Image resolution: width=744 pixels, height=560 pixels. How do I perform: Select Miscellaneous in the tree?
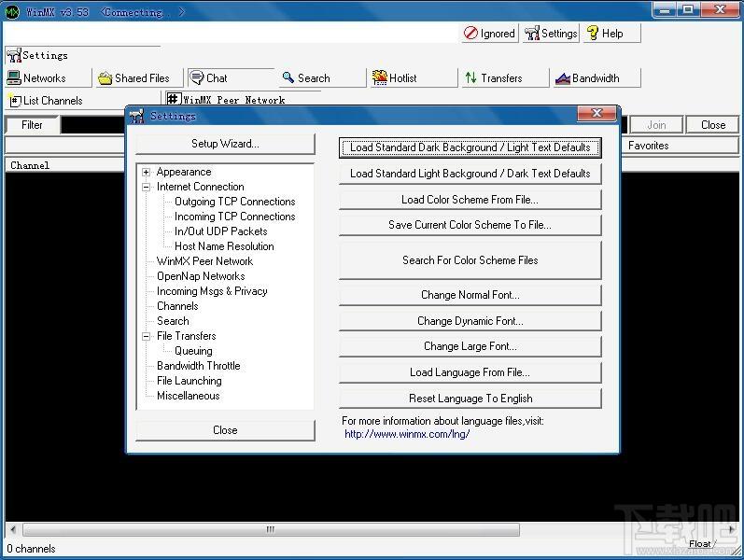coord(189,396)
